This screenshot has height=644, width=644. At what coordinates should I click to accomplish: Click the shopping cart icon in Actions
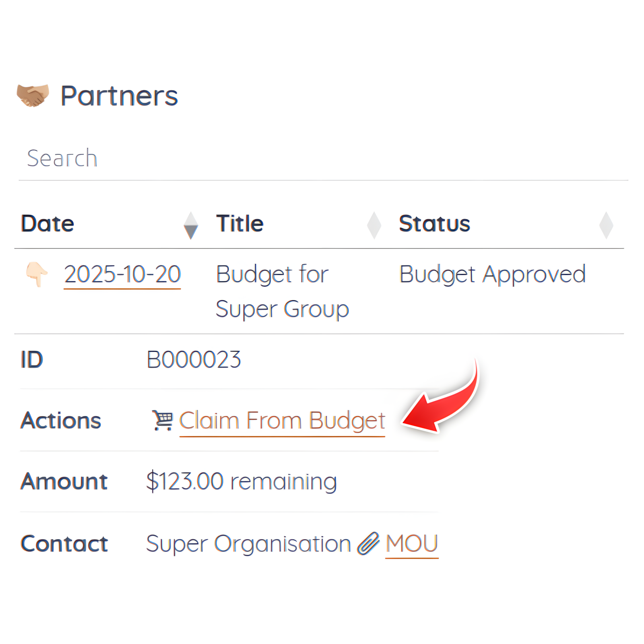162,421
